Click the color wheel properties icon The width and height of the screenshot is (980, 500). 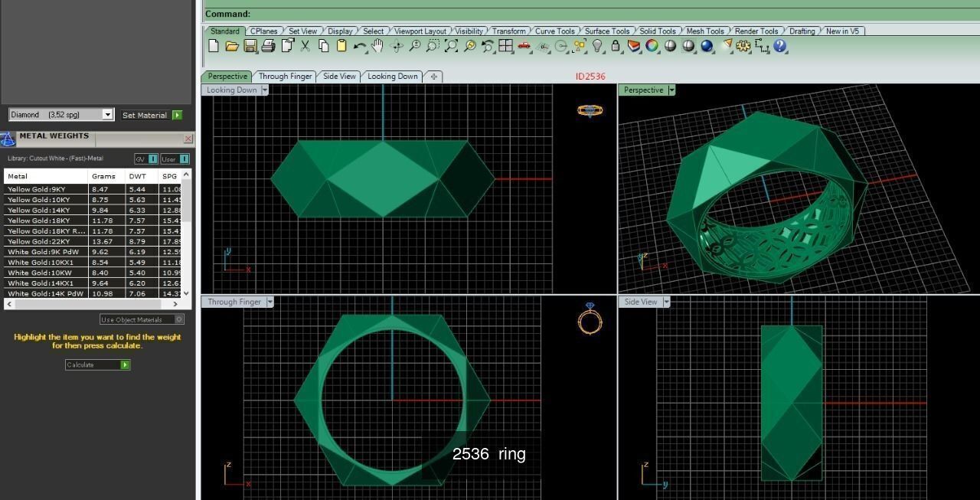652,46
